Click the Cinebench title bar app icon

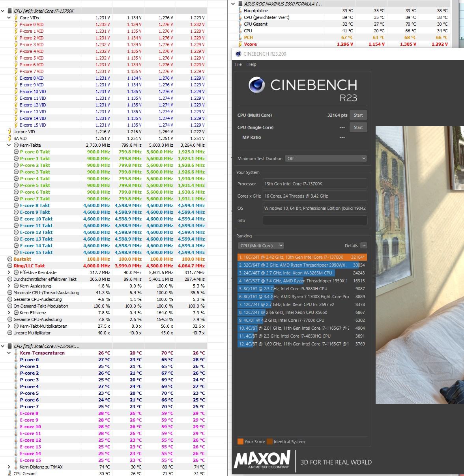pos(238,54)
